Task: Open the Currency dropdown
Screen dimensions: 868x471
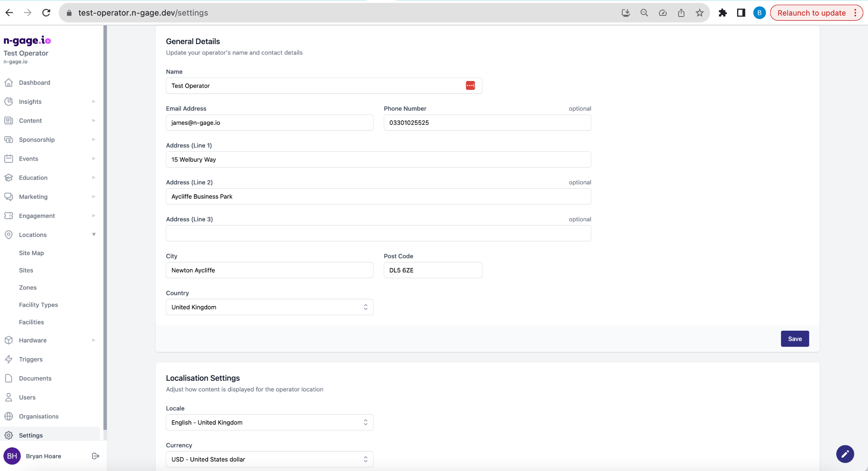Action: pyautogui.click(x=270, y=460)
